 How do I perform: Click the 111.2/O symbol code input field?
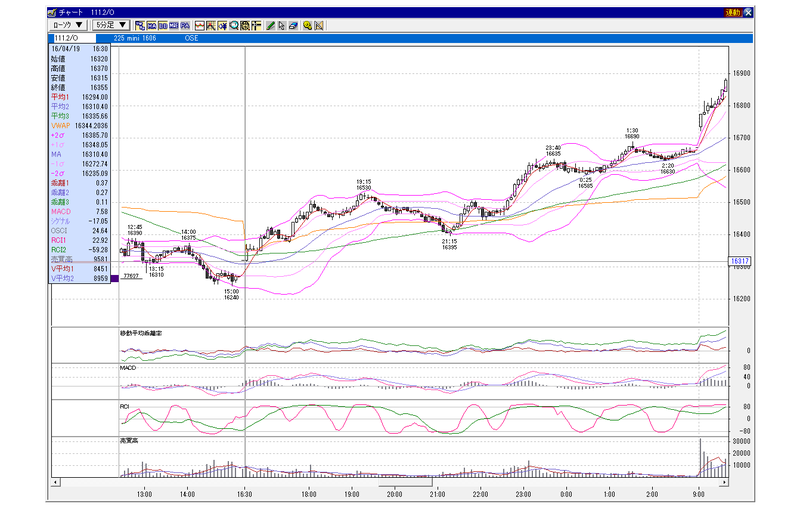pos(73,38)
